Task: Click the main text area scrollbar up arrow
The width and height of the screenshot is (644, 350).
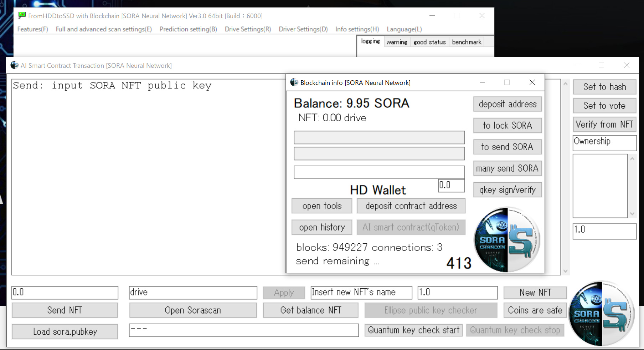Action: (x=566, y=84)
